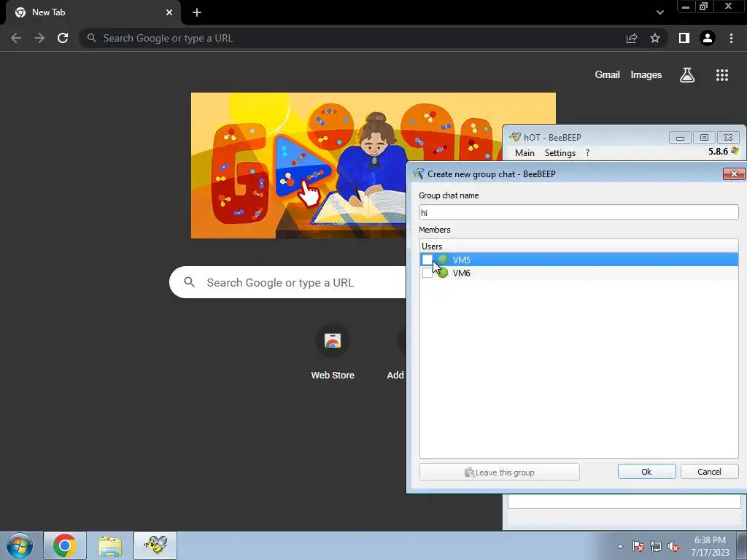Click the Users column header
This screenshot has width=747, height=560.
click(578, 246)
